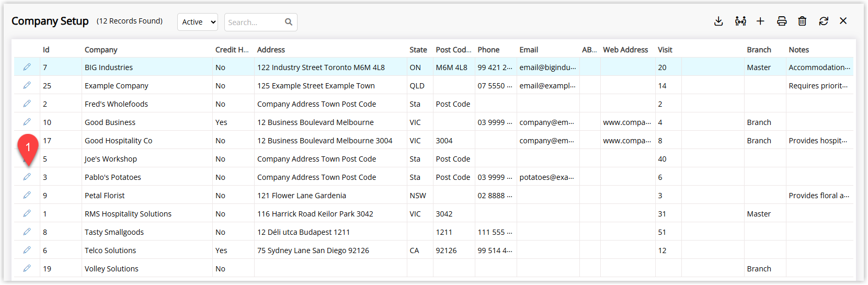The height and width of the screenshot is (285, 868).
Task: Edit BIG Industries with pencil icon
Action: tap(27, 67)
